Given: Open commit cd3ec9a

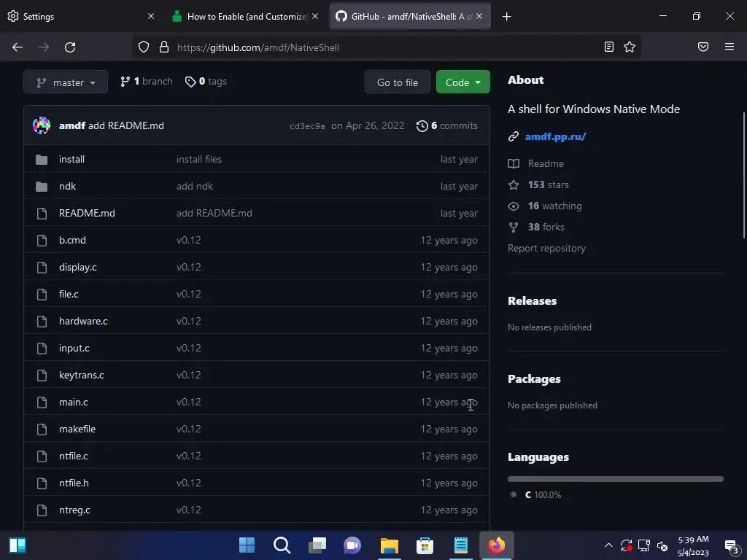Looking at the screenshot, I should tap(307, 126).
